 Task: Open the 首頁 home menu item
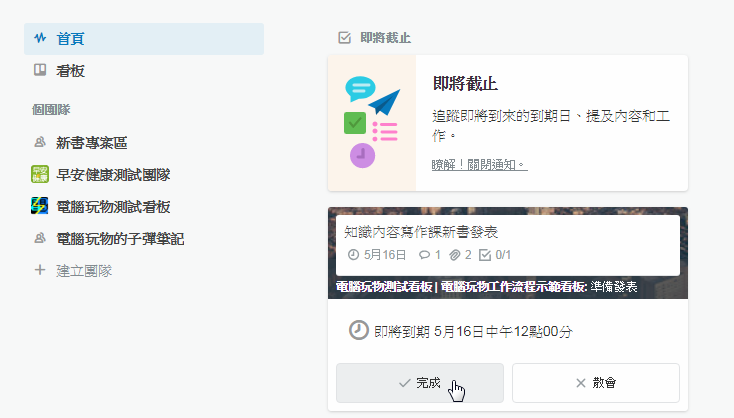pos(144,39)
